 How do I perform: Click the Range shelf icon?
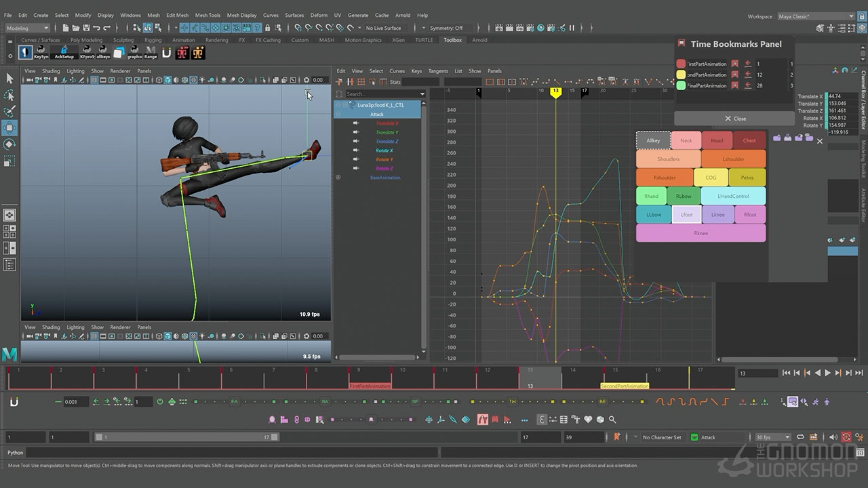151,53
